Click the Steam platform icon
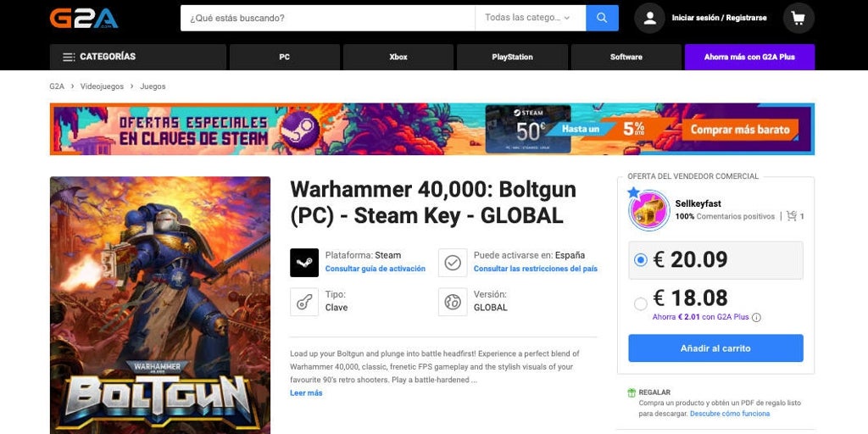The height and width of the screenshot is (434, 868). (x=304, y=263)
